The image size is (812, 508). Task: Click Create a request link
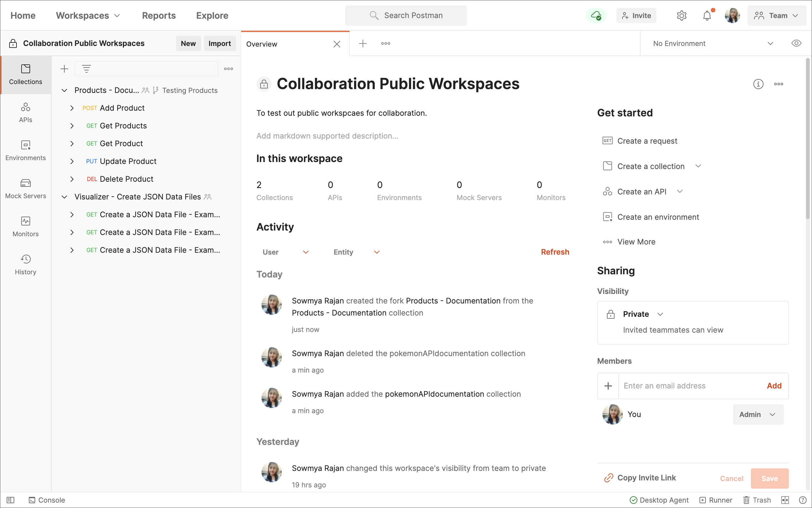coord(640,141)
